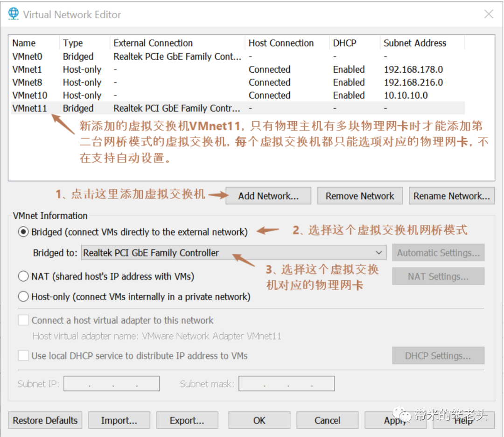Viewport: 504px width, 437px height.
Task: Open Automatic Settings
Action: click(x=438, y=253)
